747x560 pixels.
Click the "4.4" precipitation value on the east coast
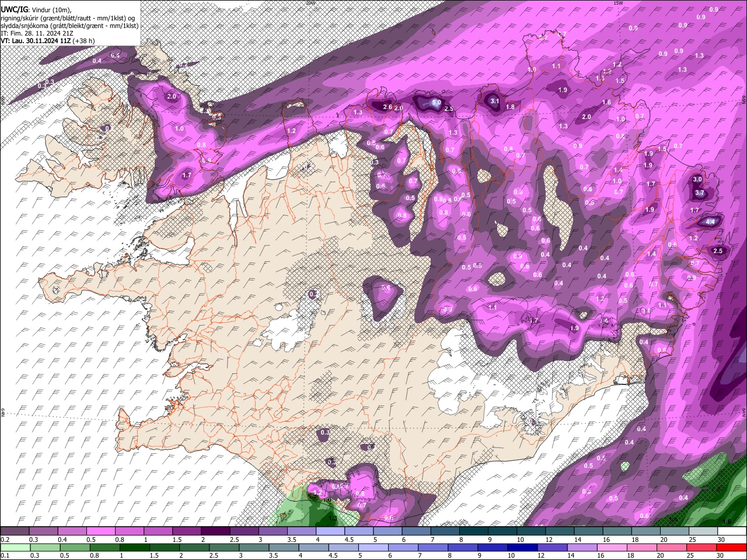(x=710, y=222)
